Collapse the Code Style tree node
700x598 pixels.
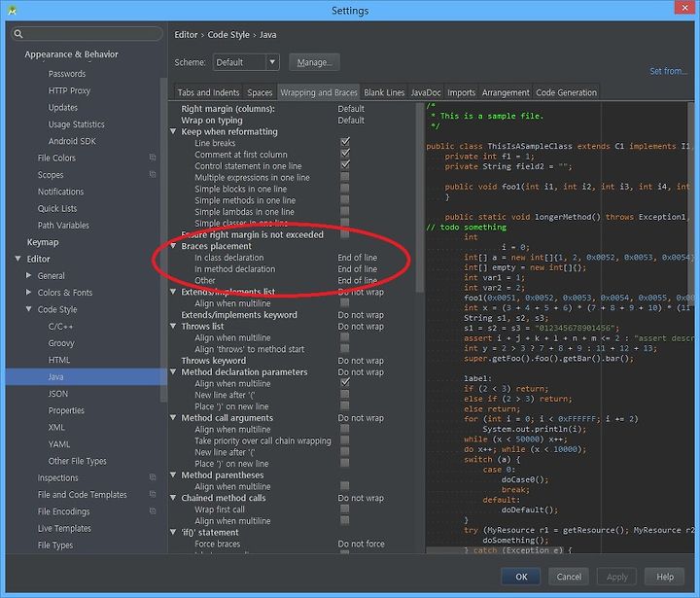tap(28, 309)
